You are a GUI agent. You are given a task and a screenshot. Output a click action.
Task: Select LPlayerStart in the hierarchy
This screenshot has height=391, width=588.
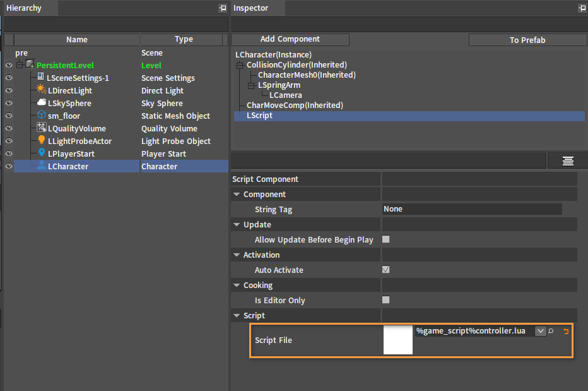pos(71,154)
